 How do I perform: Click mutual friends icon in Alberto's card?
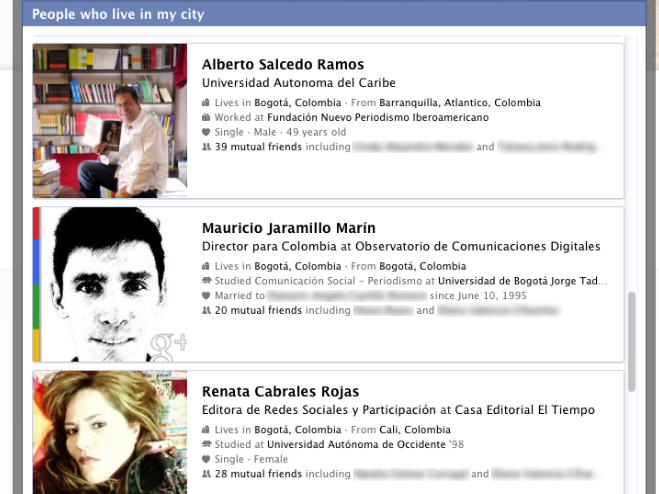pos(206,146)
